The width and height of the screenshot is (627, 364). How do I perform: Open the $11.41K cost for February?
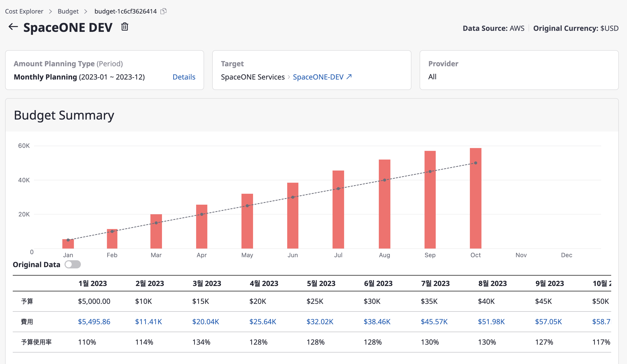coord(148,322)
